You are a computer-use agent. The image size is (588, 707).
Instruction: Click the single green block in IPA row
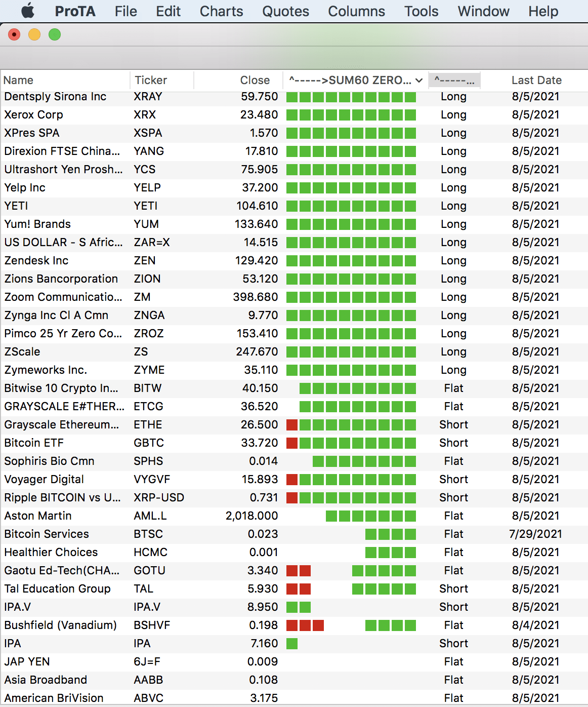[x=292, y=643]
